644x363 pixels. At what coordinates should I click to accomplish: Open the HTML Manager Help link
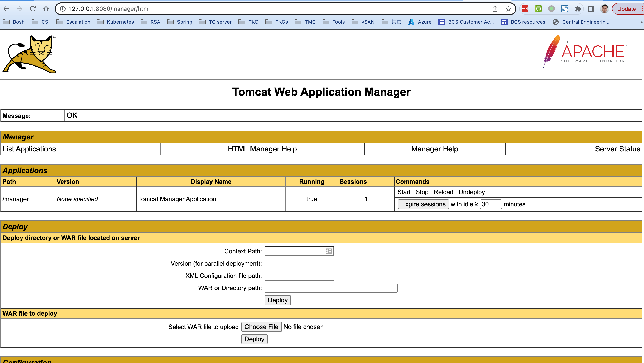pyautogui.click(x=262, y=149)
